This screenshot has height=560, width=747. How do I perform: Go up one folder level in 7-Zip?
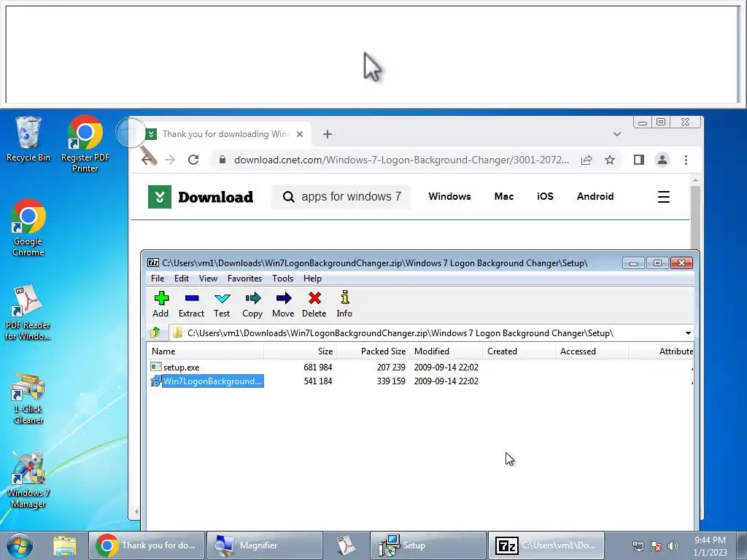coord(155,332)
